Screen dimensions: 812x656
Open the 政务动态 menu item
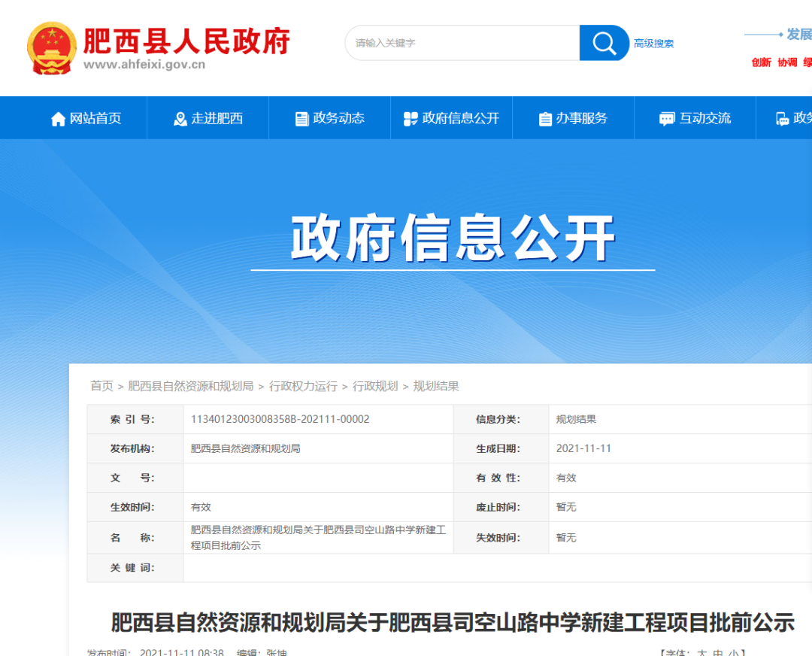330,118
